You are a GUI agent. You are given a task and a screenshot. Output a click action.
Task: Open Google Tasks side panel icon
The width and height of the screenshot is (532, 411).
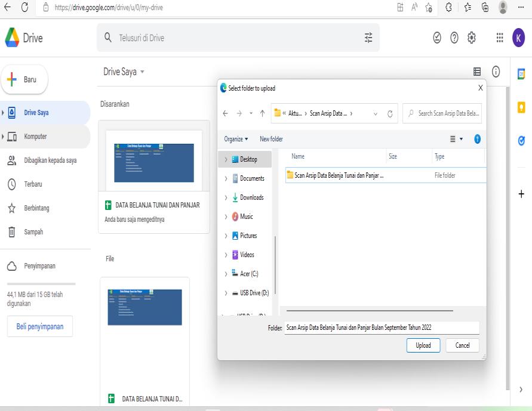point(521,140)
